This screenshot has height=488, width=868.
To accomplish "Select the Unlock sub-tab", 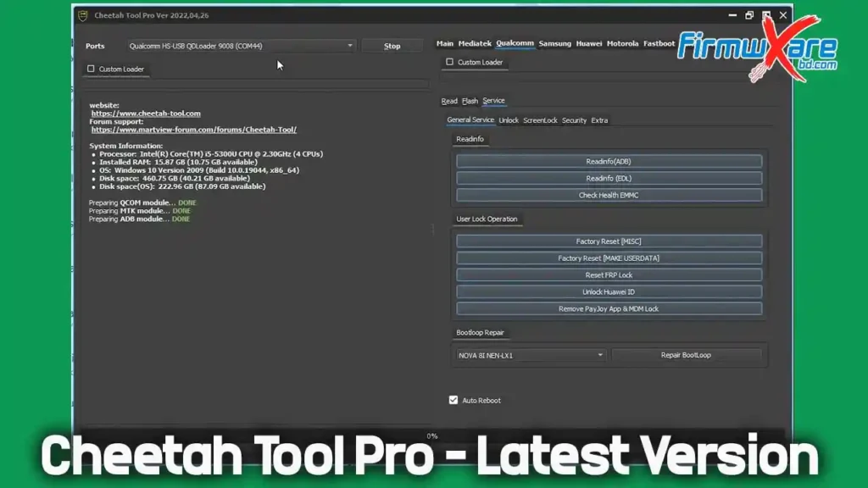I will pyautogui.click(x=509, y=120).
